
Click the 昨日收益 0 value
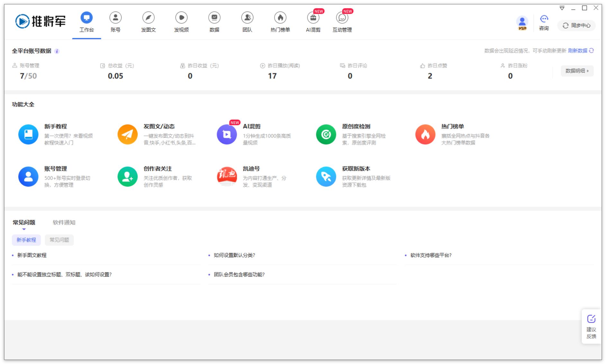[x=190, y=76]
